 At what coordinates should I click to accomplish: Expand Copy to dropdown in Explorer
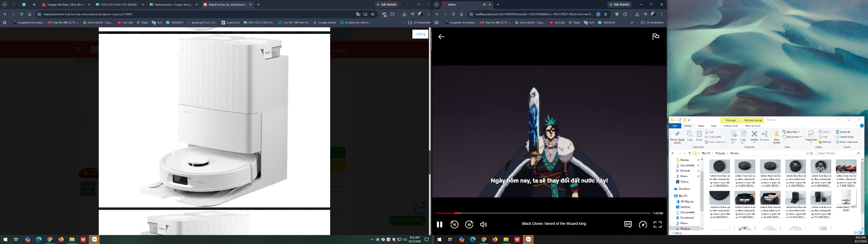(743, 136)
